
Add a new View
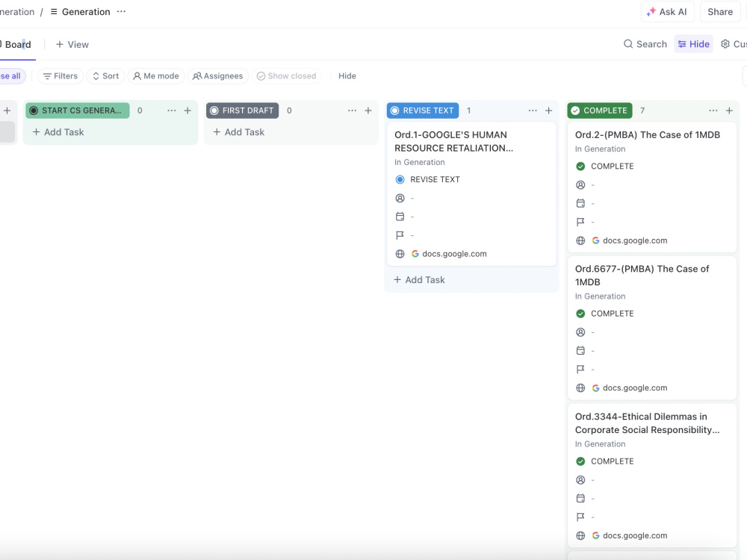(x=72, y=44)
